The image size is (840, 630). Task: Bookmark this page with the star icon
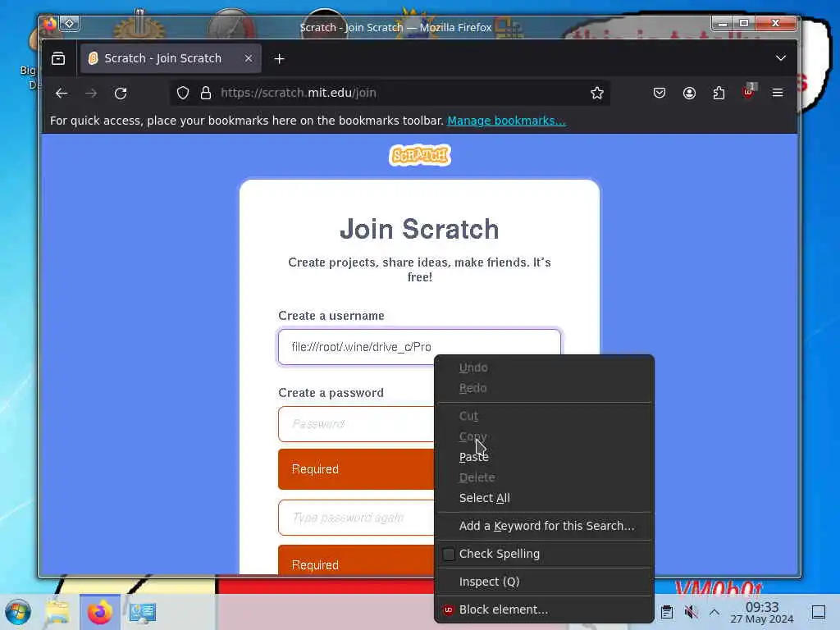[597, 94]
